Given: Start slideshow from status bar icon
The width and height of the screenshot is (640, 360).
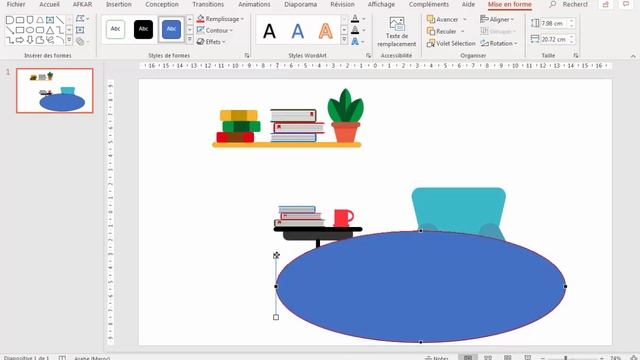Looking at the screenshot, I should point(528,358).
